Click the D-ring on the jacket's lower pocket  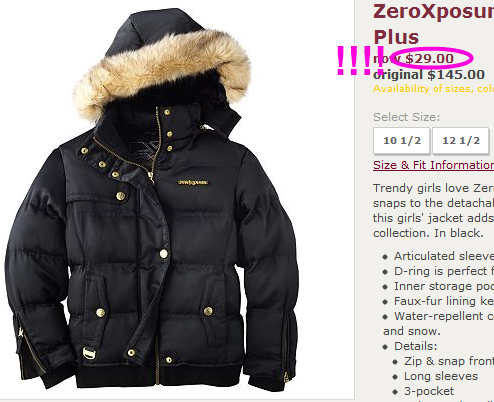tap(89, 353)
